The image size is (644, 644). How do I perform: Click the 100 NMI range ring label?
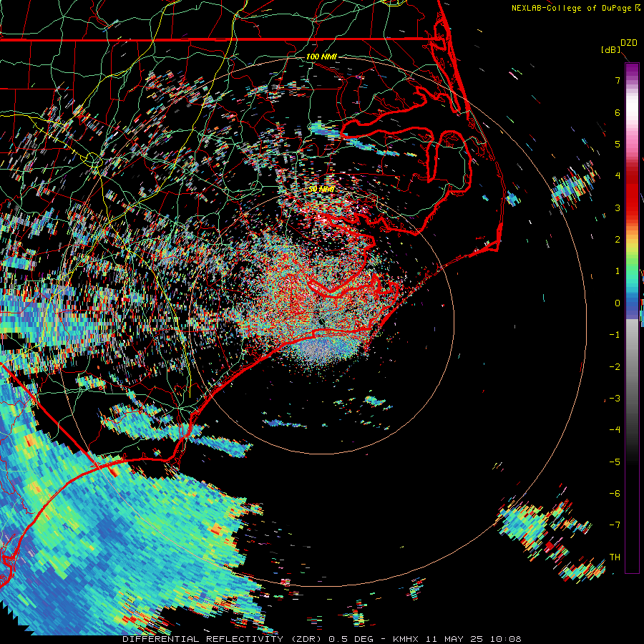[x=321, y=57]
